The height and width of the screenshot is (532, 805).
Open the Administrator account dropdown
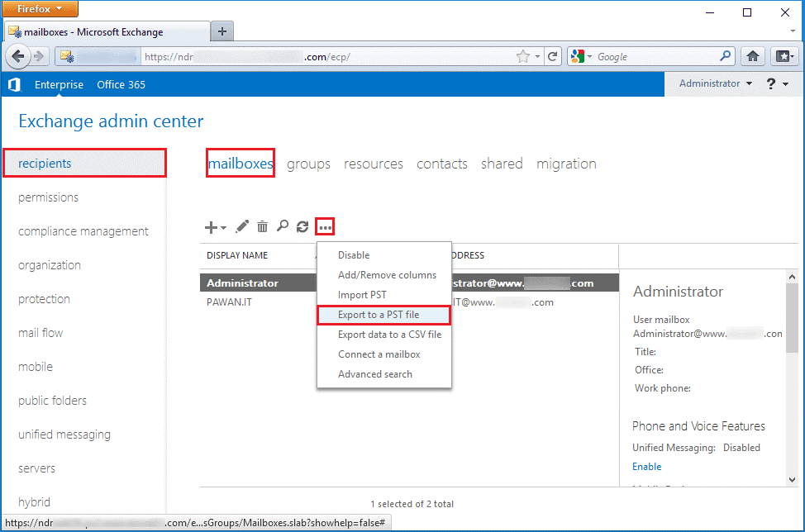click(716, 83)
